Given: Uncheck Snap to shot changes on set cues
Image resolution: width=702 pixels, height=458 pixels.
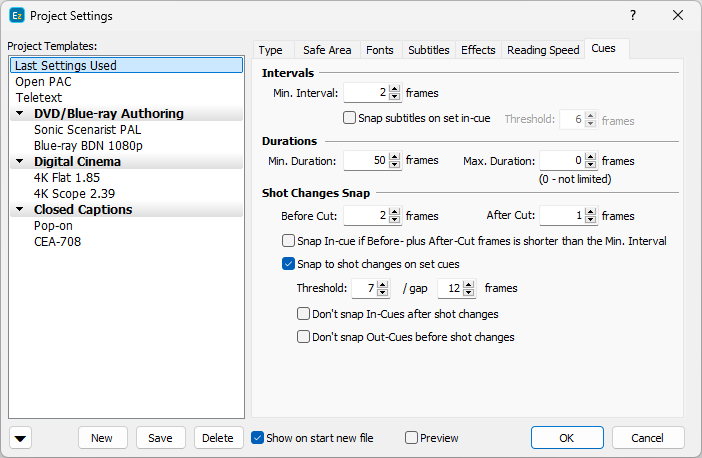Looking at the screenshot, I should pos(289,264).
